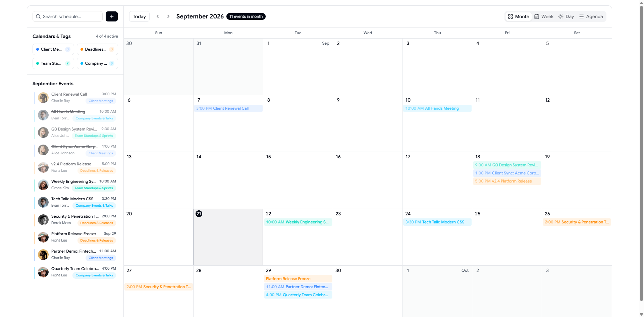
Task: Toggle the Team Standups calendar filter
Action: click(x=53, y=63)
